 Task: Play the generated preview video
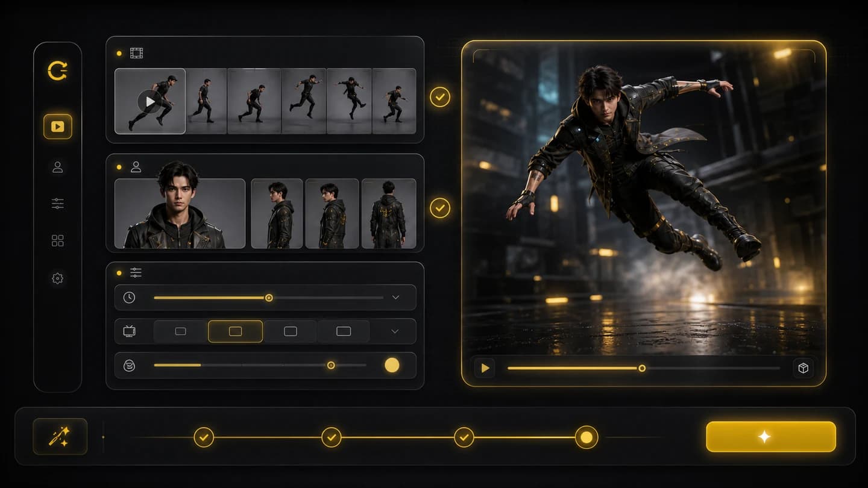click(485, 368)
